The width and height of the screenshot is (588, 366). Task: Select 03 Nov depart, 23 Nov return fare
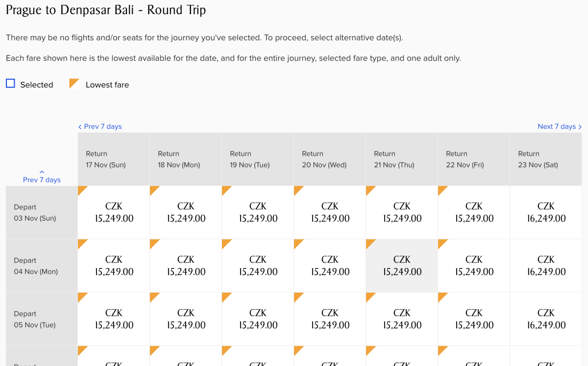546,212
